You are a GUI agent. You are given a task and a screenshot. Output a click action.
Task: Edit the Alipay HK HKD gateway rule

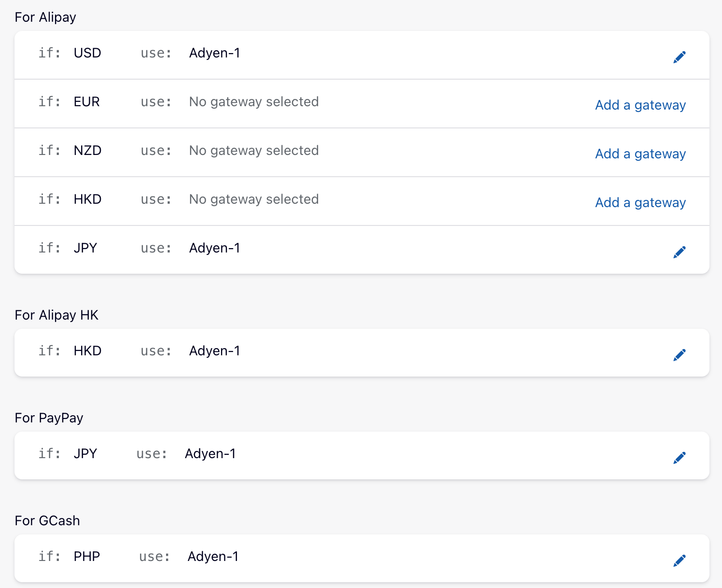click(680, 355)
